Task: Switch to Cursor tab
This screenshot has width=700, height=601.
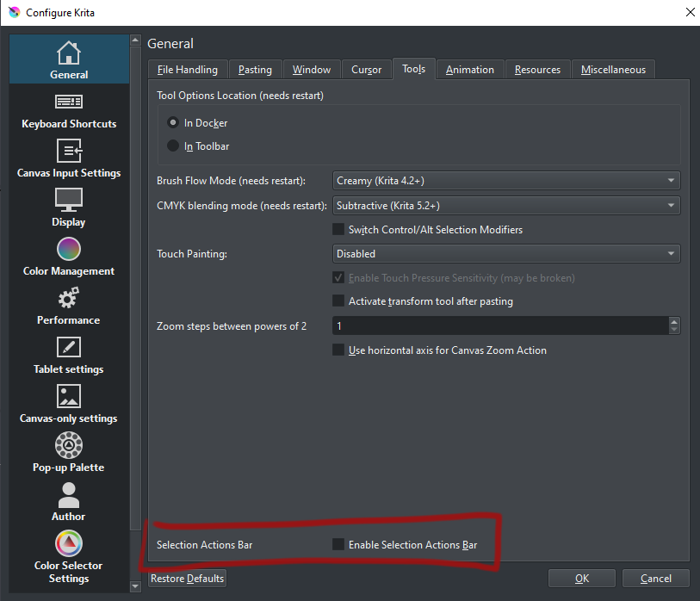Action: (x=367, y=70)
